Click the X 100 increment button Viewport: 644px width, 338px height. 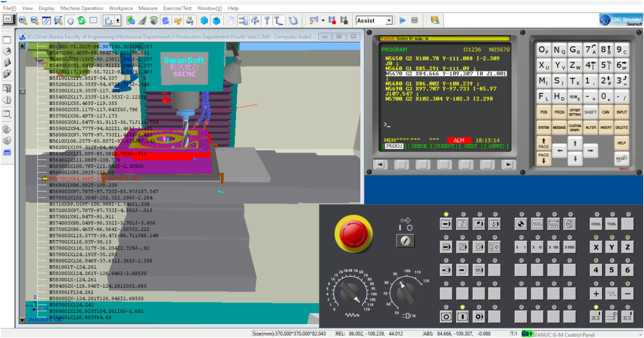click(x=553, y=247)
